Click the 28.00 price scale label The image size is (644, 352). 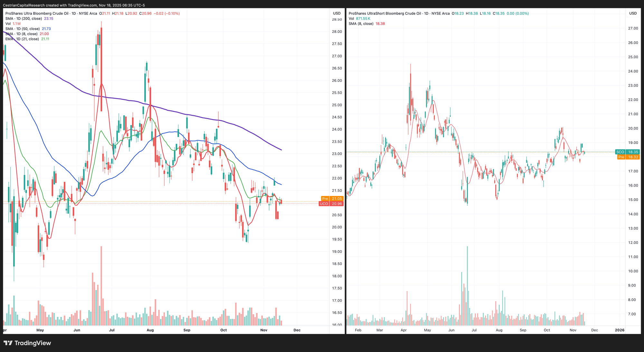(x=337, y=32)
